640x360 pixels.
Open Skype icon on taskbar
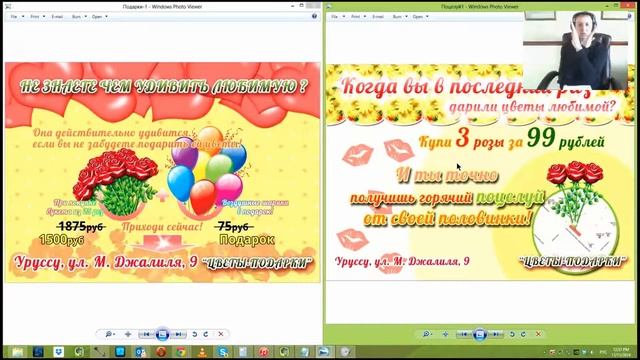pos(222,352)
